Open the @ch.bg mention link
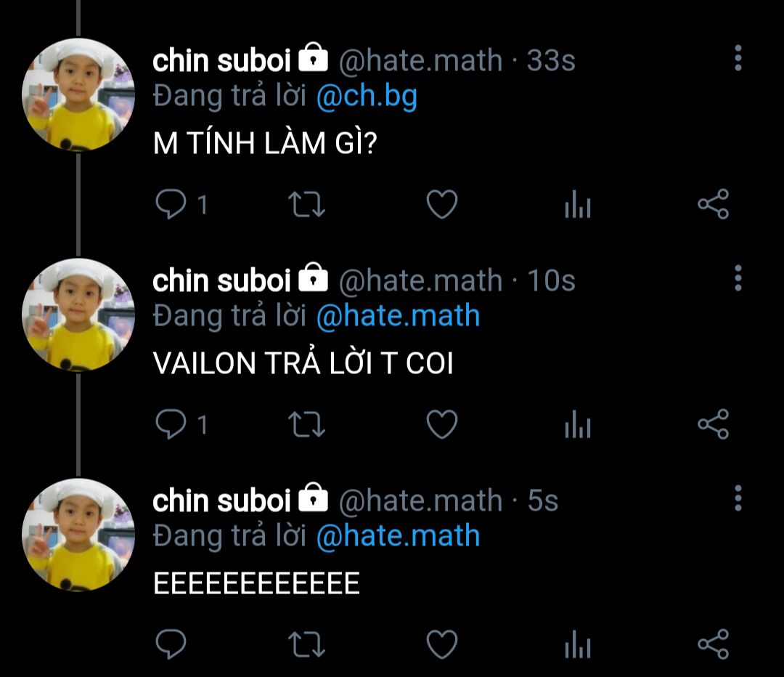The image size is (784, 677). pyautogui.click(x=367, y=97)
